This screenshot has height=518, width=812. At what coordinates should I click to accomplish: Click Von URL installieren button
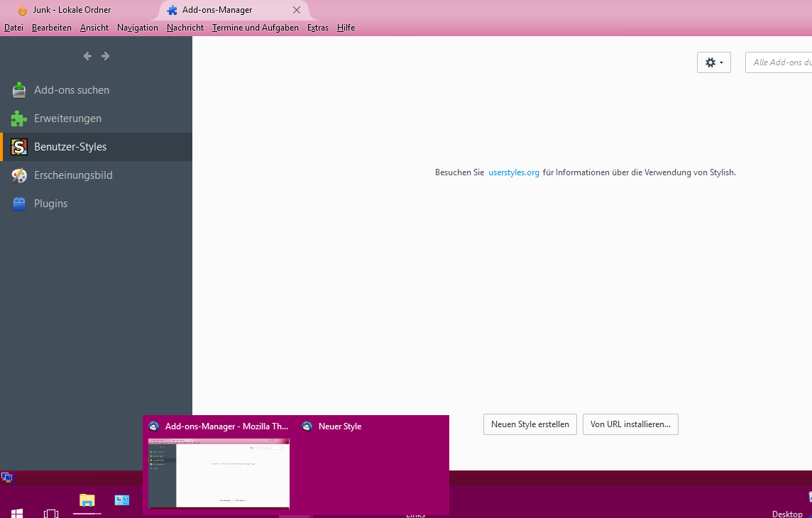pos(630,424)
